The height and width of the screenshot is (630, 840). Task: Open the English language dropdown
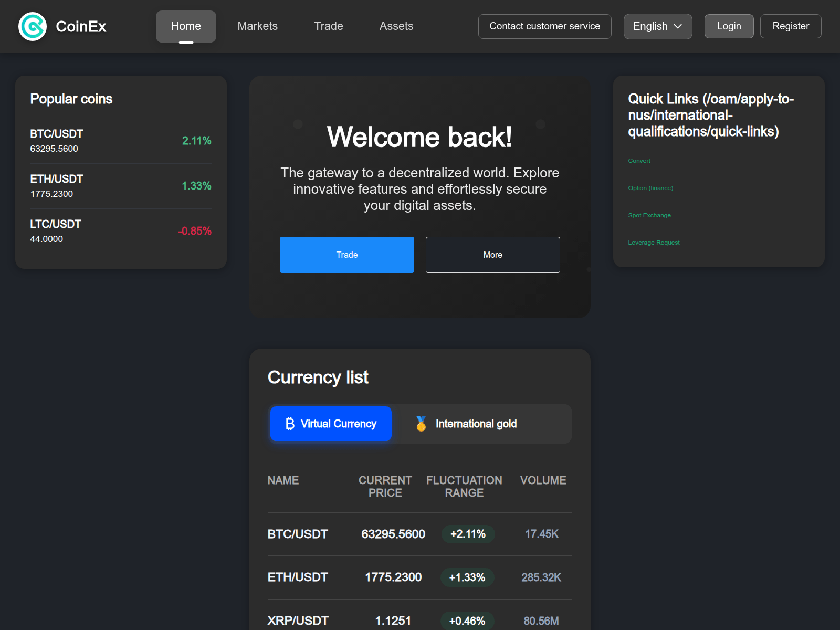pos(658,26)
